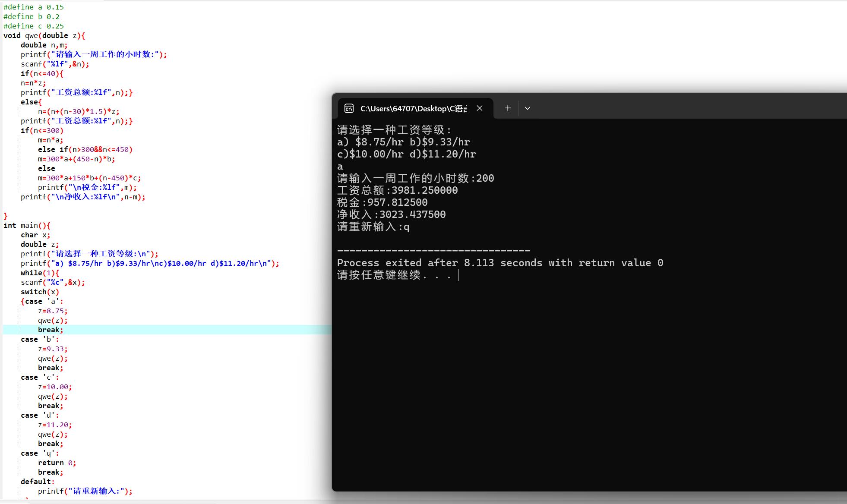Image resolution: width=847 pixels, height=504 pixels.
Task: Click the 'z=11.20;' line in case 'd'
Action: [55, 425]
